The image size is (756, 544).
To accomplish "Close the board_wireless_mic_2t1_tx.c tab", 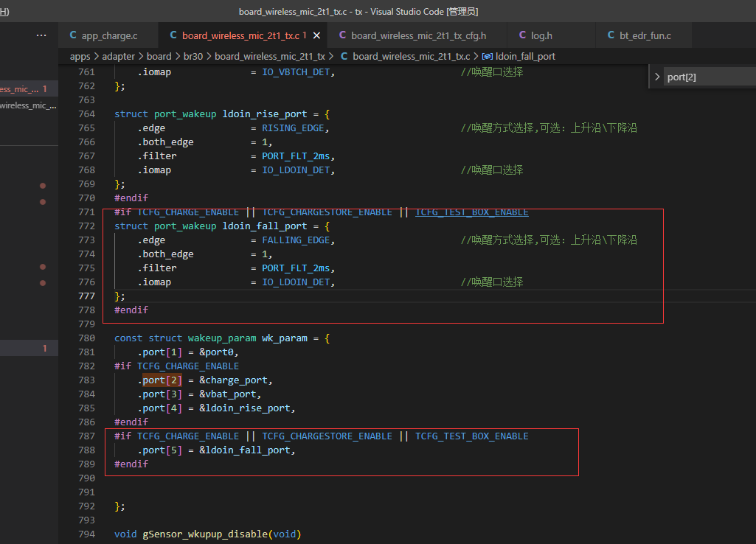I will [x=316, y=35].
